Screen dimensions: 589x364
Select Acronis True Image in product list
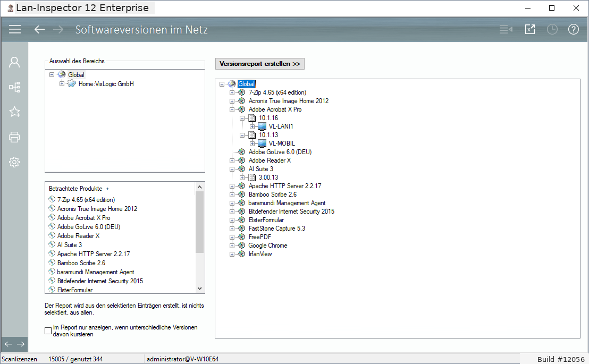tap(97, 209)
